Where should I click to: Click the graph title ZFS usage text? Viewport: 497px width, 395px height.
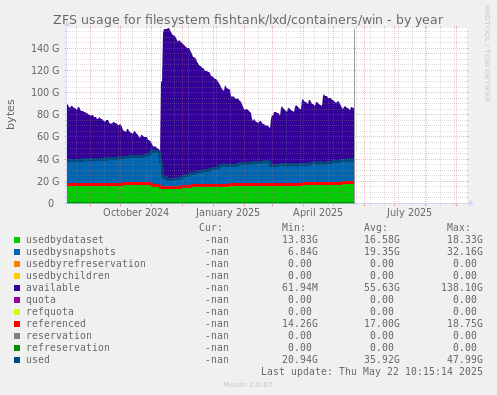[x=248, y=20]
